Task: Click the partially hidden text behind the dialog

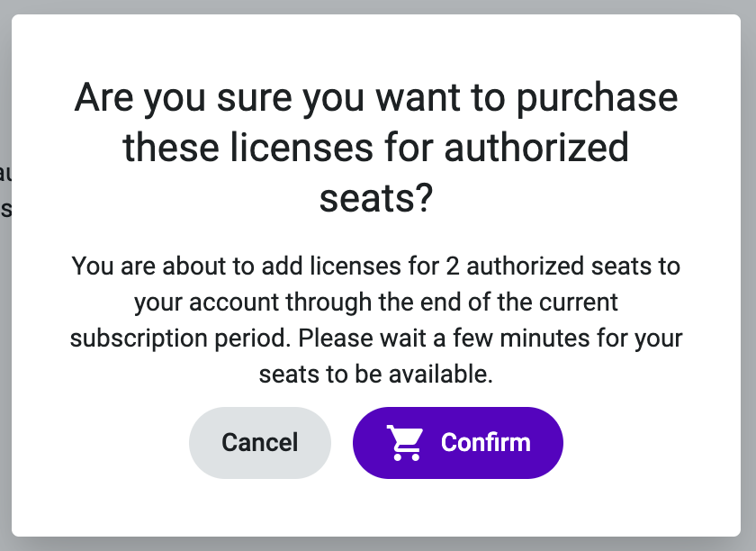Action: 5,192
